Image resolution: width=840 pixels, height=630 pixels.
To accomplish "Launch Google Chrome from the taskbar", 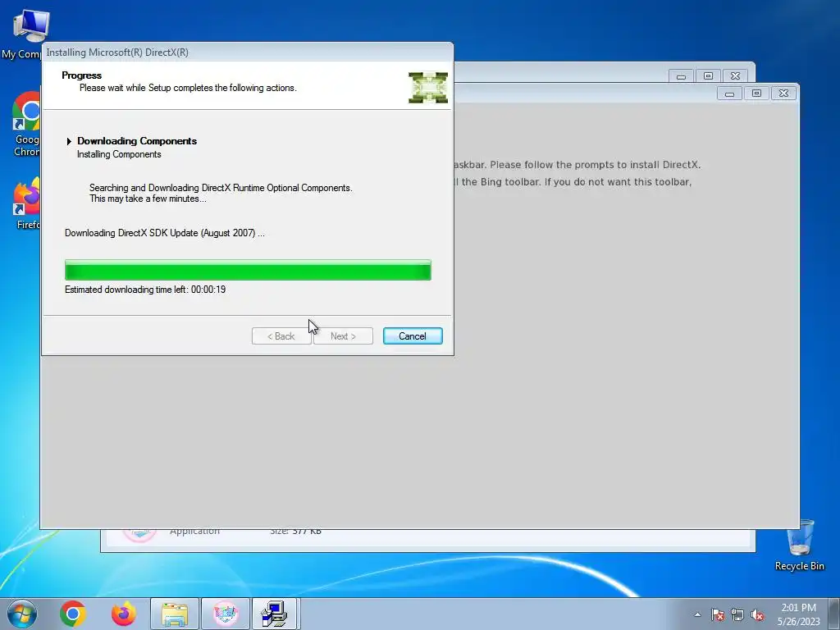I will (73, 614).
